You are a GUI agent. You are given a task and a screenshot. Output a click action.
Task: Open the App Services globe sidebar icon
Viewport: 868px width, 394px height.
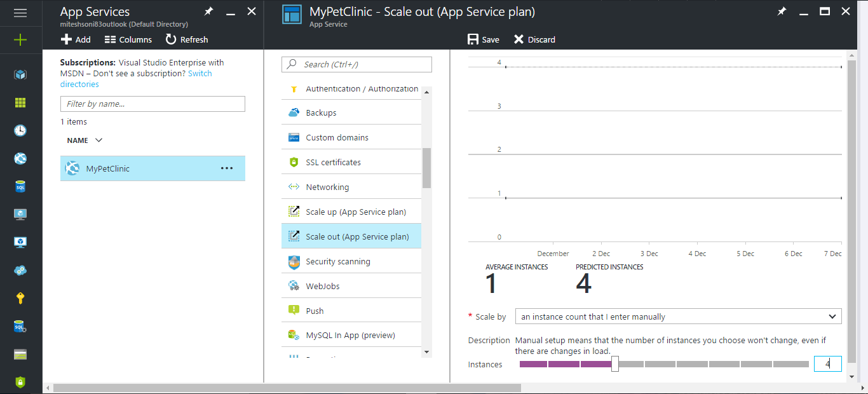click(x=20, y=158)
